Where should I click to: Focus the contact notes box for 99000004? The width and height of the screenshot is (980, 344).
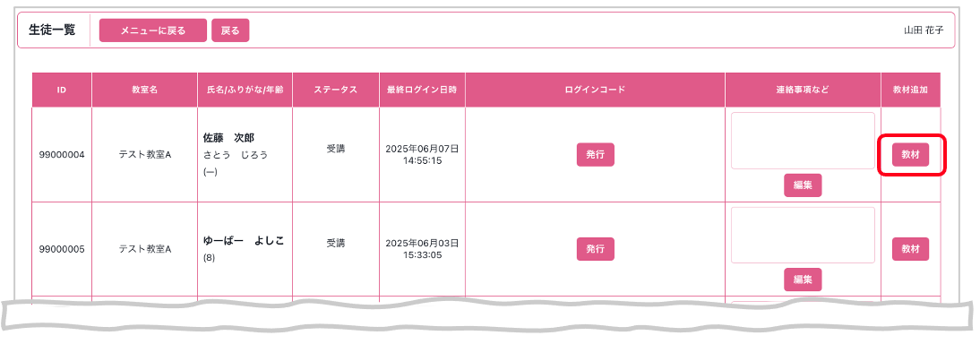(x=803, y=141)
